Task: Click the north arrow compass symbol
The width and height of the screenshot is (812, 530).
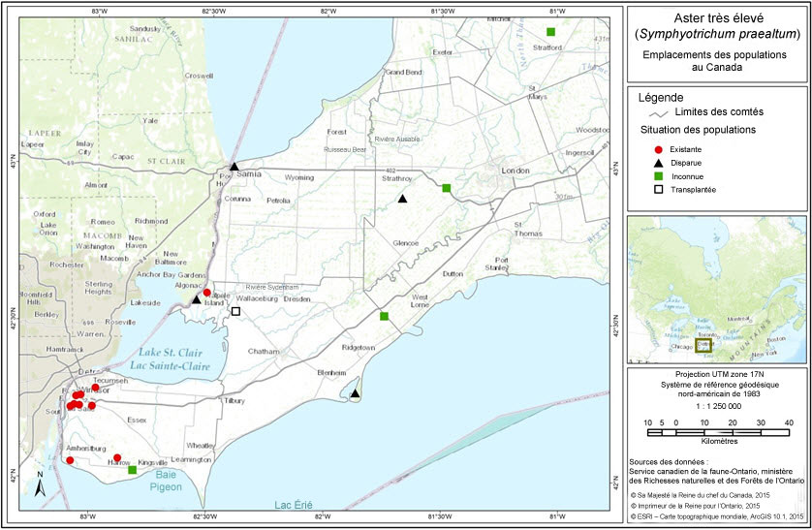Action: click(39, 484)
